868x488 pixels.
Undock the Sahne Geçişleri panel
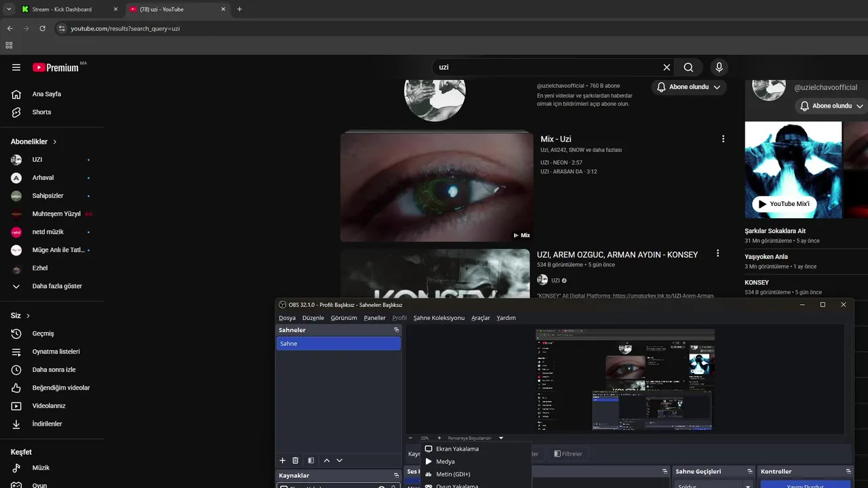(750, 472)
